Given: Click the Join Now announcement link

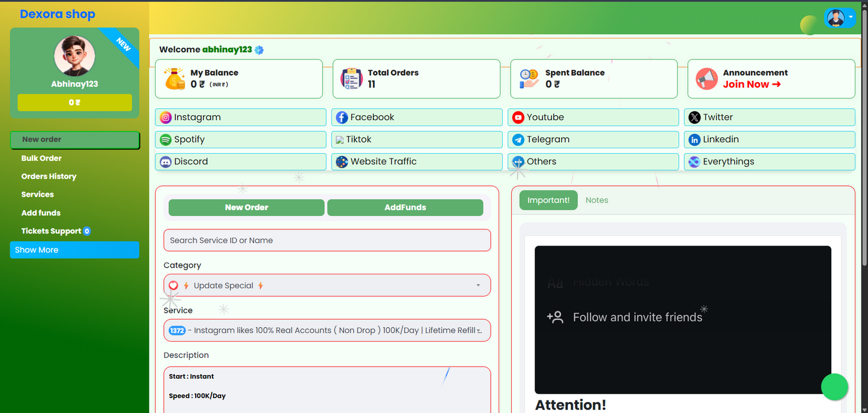Looking at the screenshot, I should pyautogui.click(x=751, y=85).
